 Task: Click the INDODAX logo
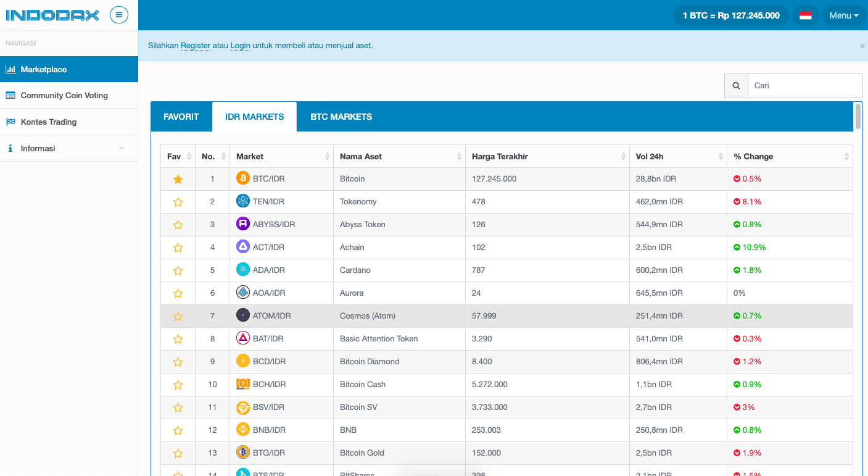click(x=51, y=15)
